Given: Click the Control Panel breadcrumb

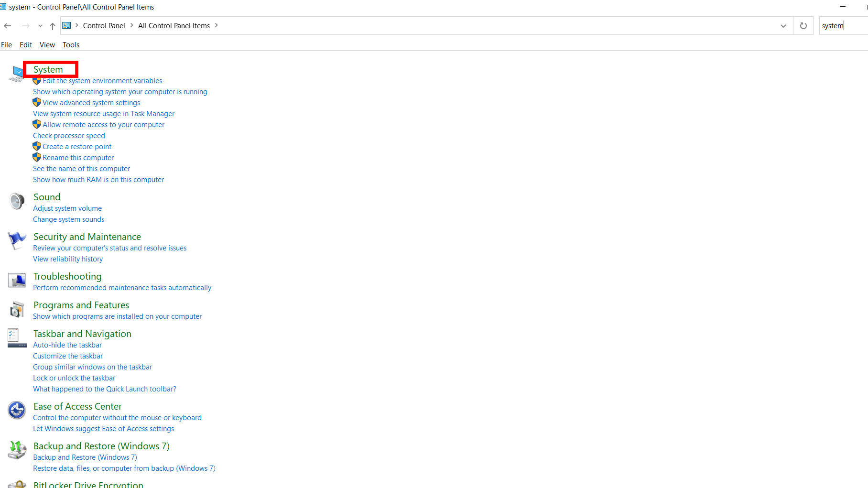Looking at the screenshot, I should coord(104,26).
